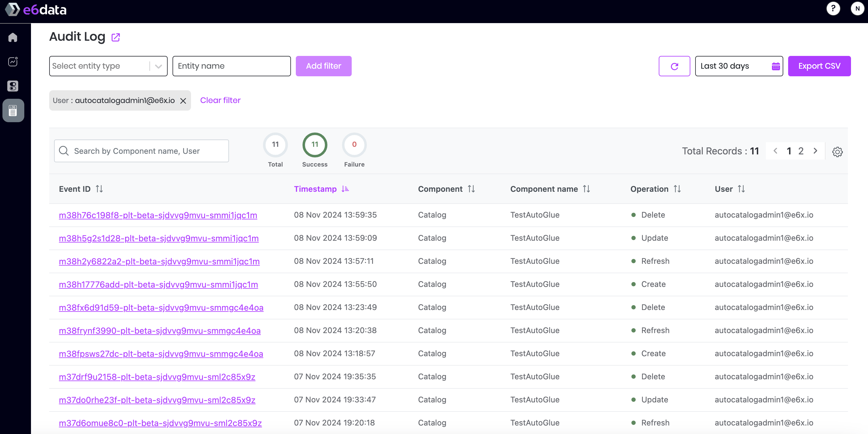Filter by Failure events circle
Image resolution: width=868 pixels, height=434 pixels.
pyautogui.click(x=354, y=145)
